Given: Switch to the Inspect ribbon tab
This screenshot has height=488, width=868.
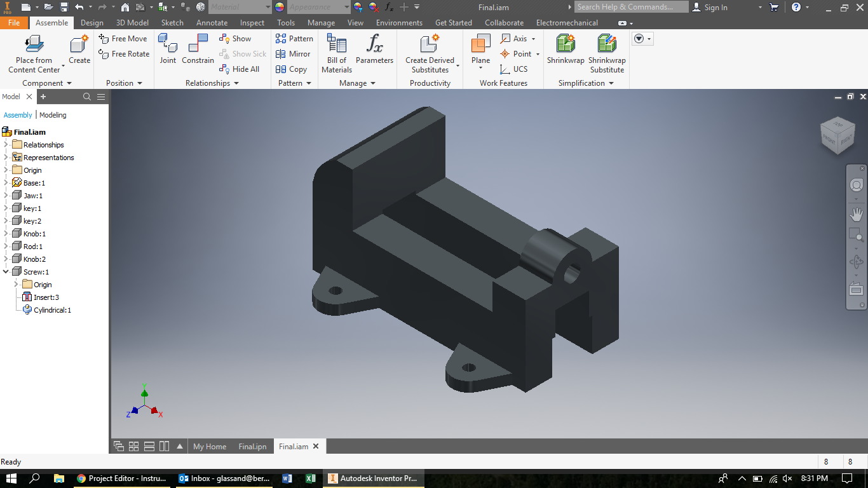Looking at the screenshot, I should click(x=252, y=23).
